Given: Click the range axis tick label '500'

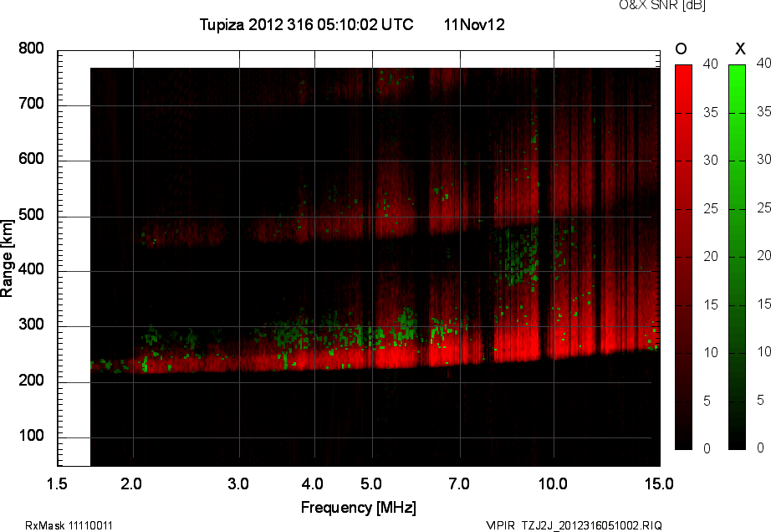Looking at the screenshot, I should coord(31,215).
